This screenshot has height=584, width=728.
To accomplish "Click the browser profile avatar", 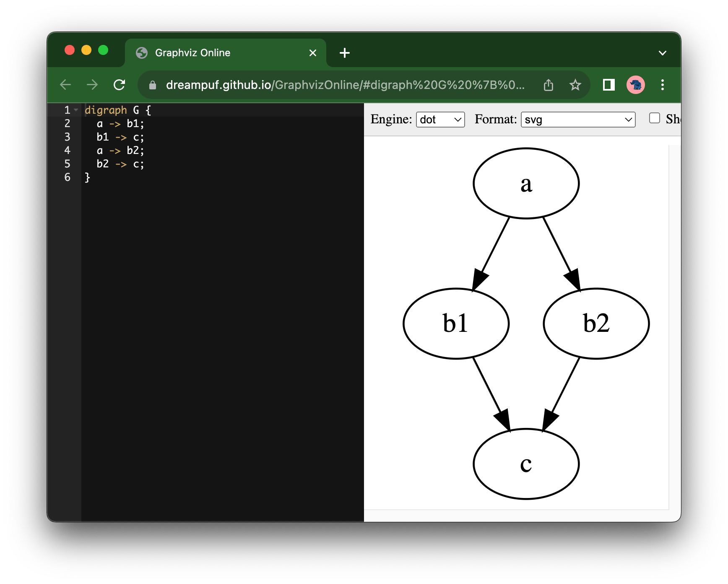I will coord(635,84).
